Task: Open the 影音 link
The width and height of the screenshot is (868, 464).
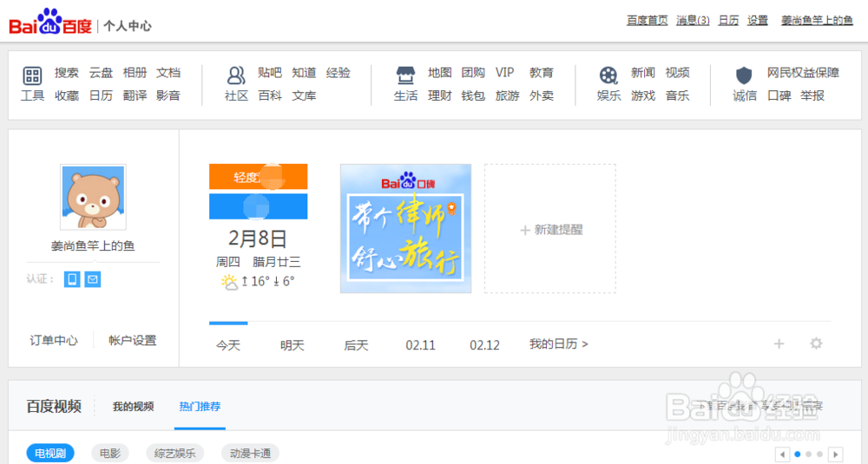Action: 168,95
